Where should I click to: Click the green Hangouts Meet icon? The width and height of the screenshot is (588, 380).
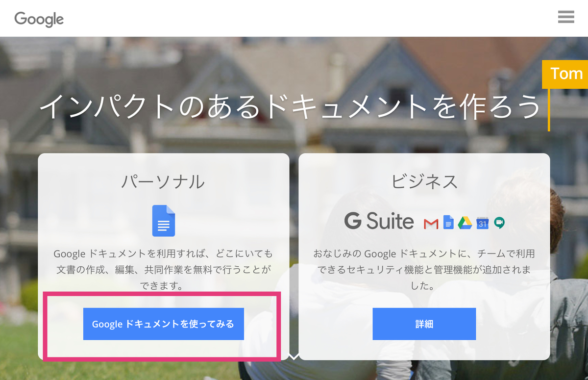tap(499, 223)
